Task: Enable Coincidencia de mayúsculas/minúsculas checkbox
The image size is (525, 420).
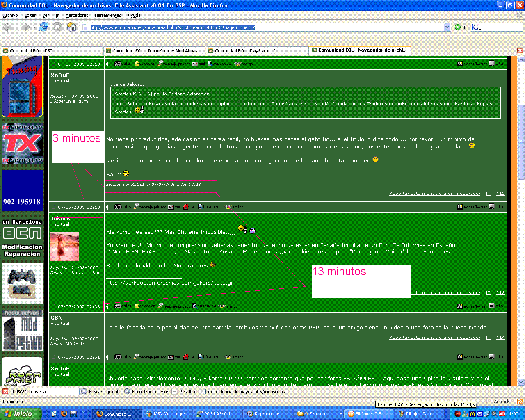Action: pyautogui.click(x=203, y=392)
